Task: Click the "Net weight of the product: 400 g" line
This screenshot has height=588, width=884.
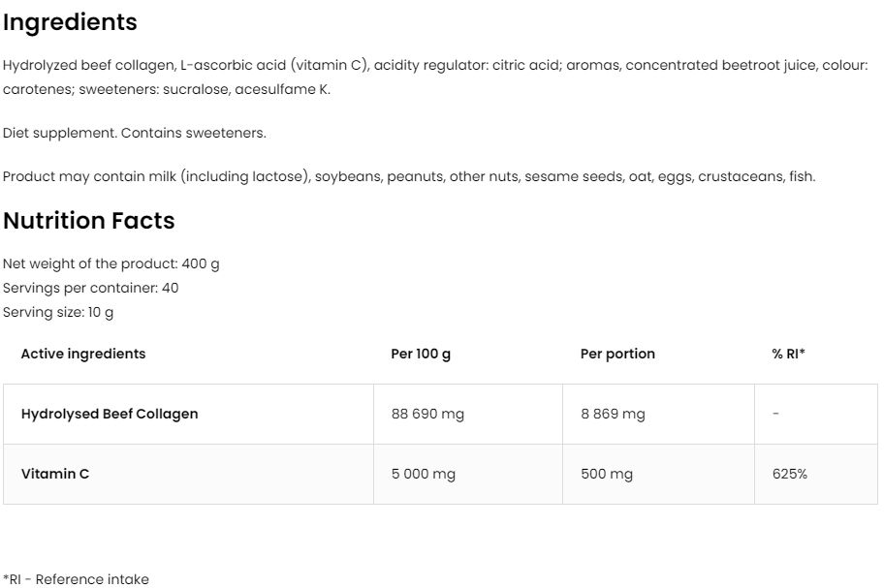Action: click(111, 263)
